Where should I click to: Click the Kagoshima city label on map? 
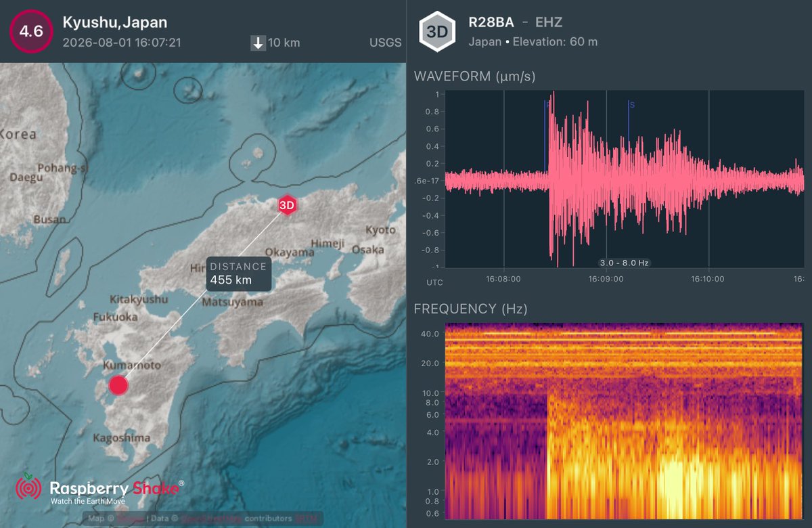tap(122, 439)
